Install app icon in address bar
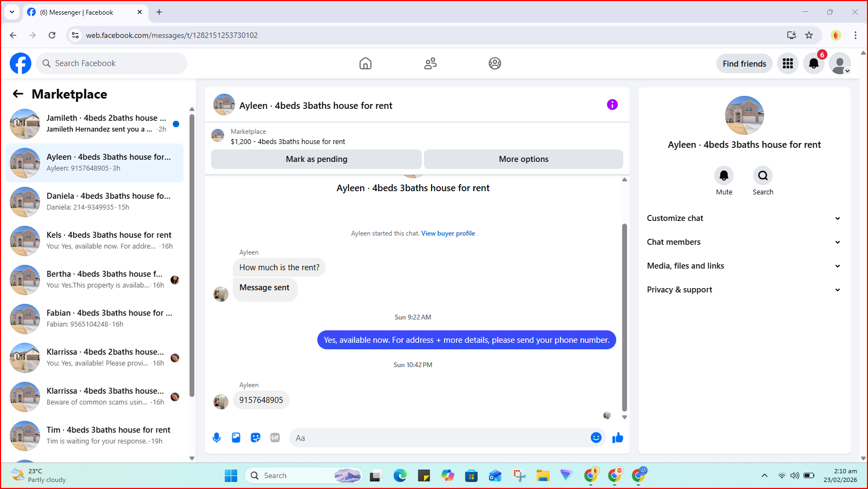The image size is (868, 489). coord(792,35)
